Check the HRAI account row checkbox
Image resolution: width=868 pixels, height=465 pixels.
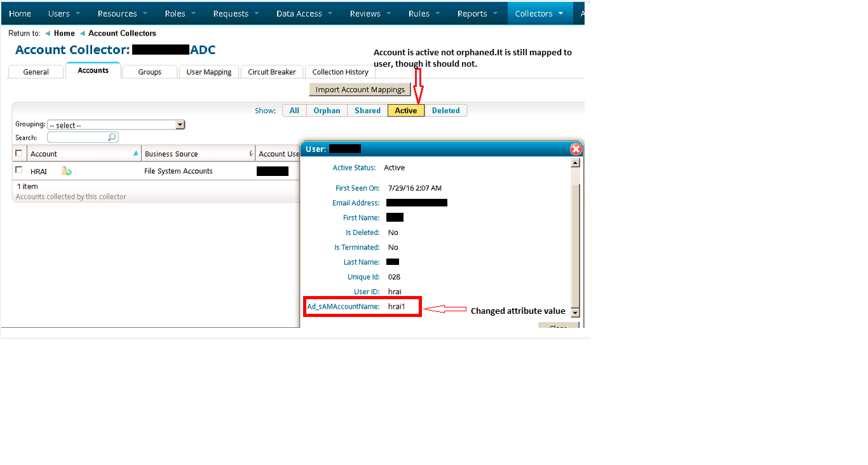[19, 170]
